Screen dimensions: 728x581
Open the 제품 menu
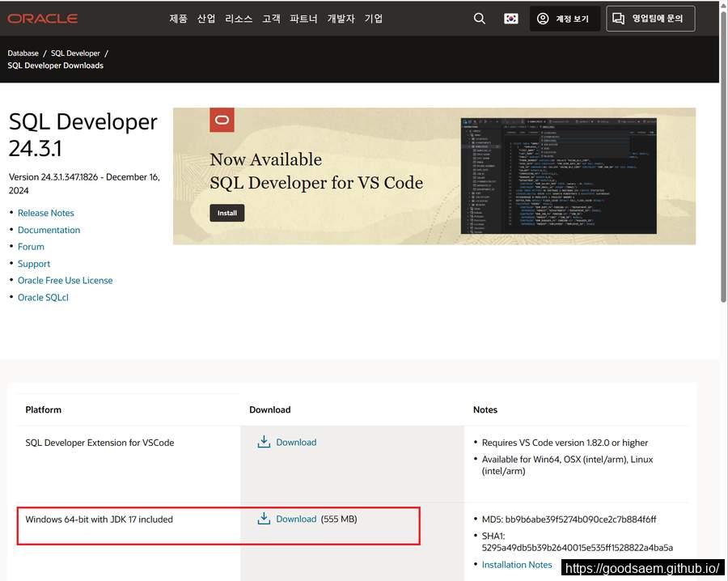178,19
